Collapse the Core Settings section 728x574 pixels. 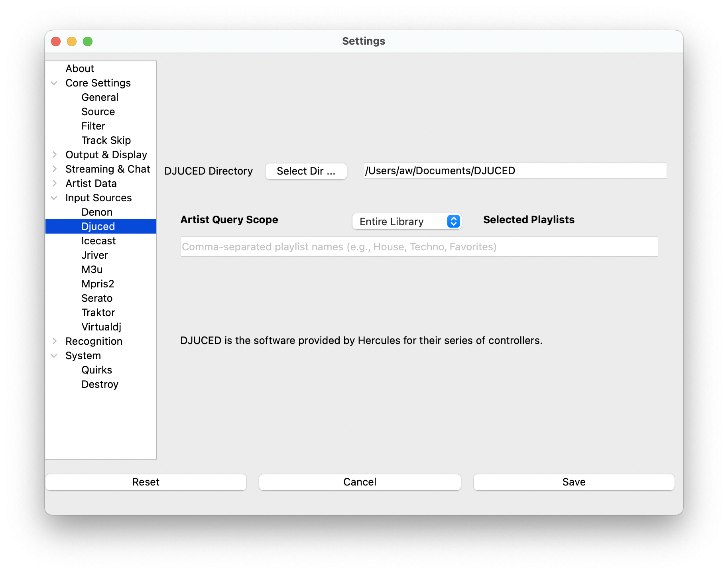pyautogui.click(x=54, y=83)
